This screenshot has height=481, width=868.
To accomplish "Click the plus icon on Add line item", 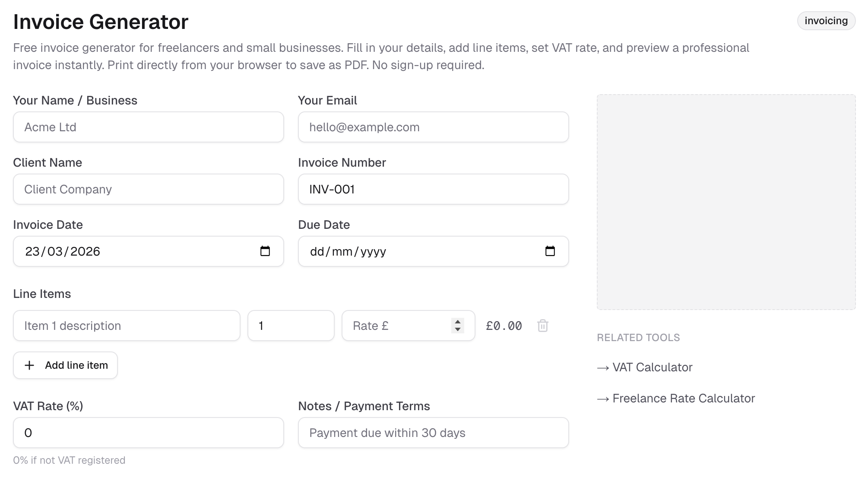I will tap(29, 365).
